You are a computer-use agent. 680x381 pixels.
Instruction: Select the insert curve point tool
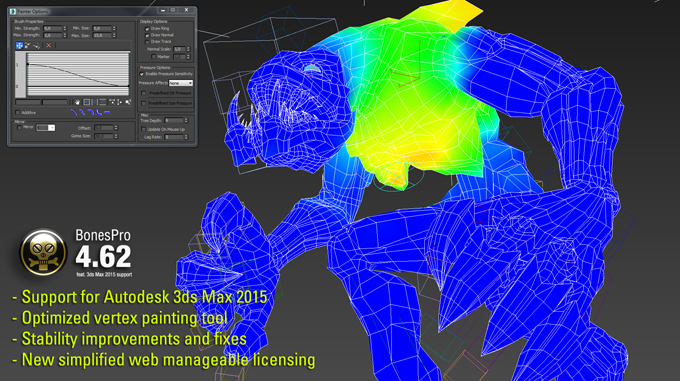37,46
